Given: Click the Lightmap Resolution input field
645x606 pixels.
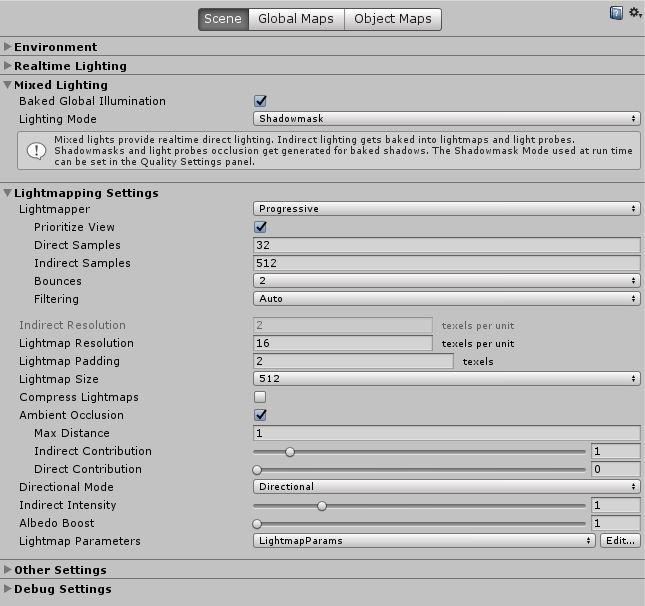Looking at the screenshot, I should 343,343.
